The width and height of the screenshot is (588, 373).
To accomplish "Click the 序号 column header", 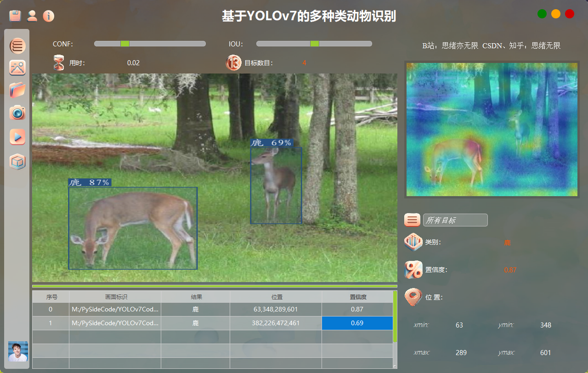I will pos(51,297).
